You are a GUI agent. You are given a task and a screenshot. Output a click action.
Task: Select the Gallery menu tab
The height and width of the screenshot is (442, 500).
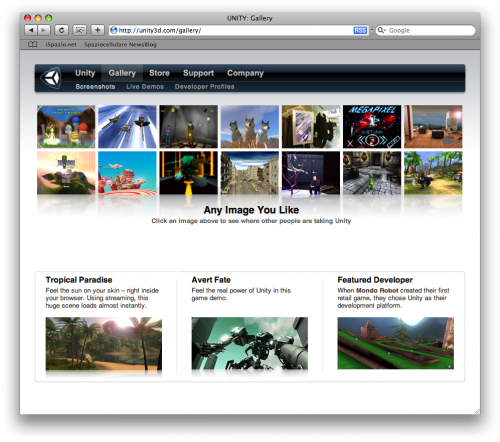click(x=122, y=73)
